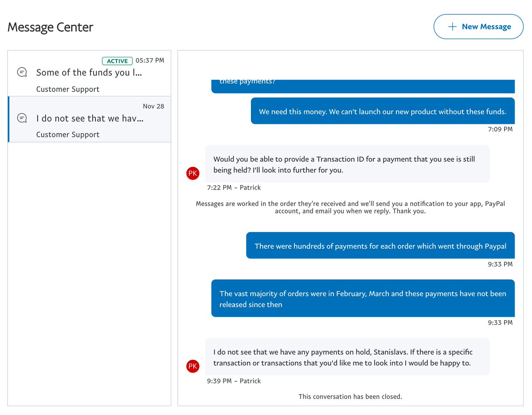532x415 pixels.
Task: Click PK avatar beside 'payments on hold' message
Action: tap(193, 366)
